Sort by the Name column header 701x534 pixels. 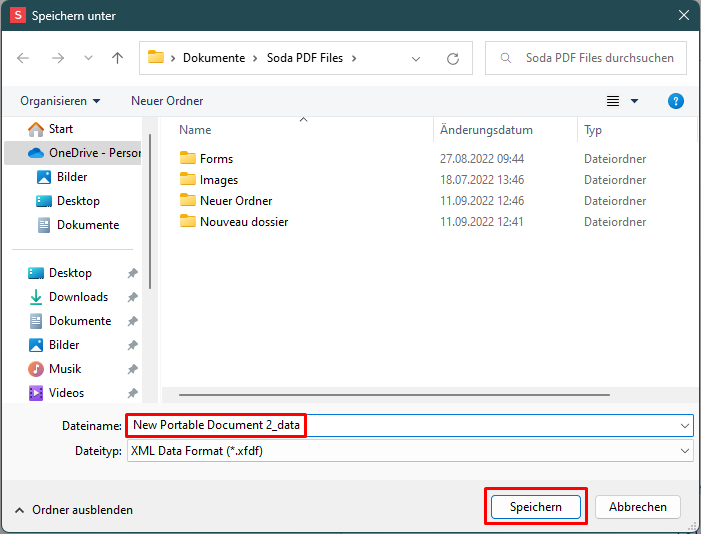click(195, 130)
